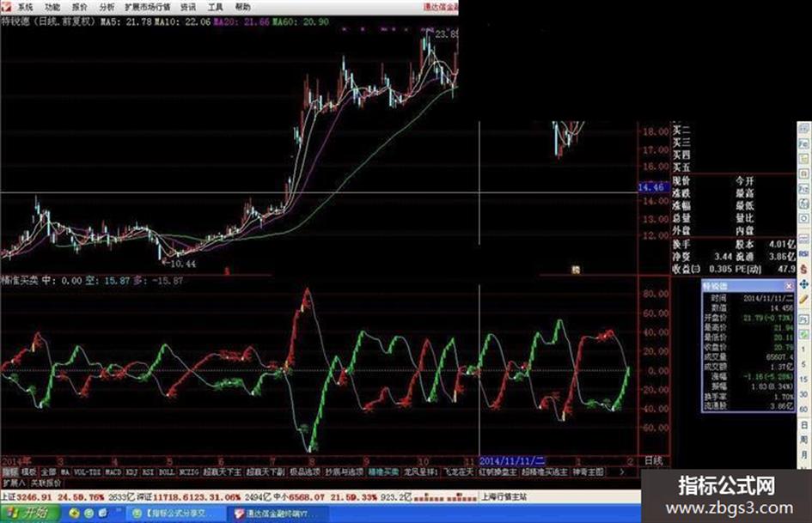Click the green refresh icon in right toolbar

804,335
